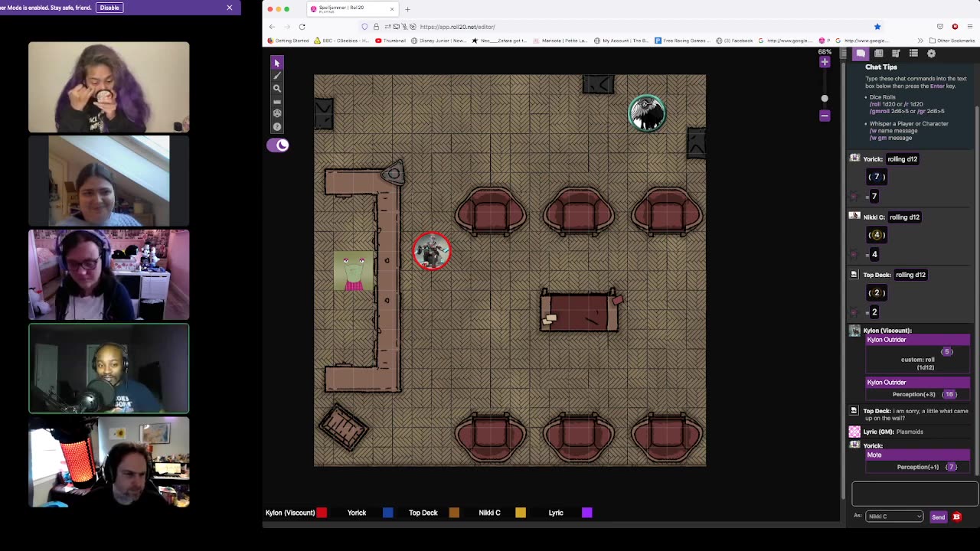Toggle the dark mode moon switch
Image resolution: width=980 pixels, height=551 pixels.
coord(278,145)
